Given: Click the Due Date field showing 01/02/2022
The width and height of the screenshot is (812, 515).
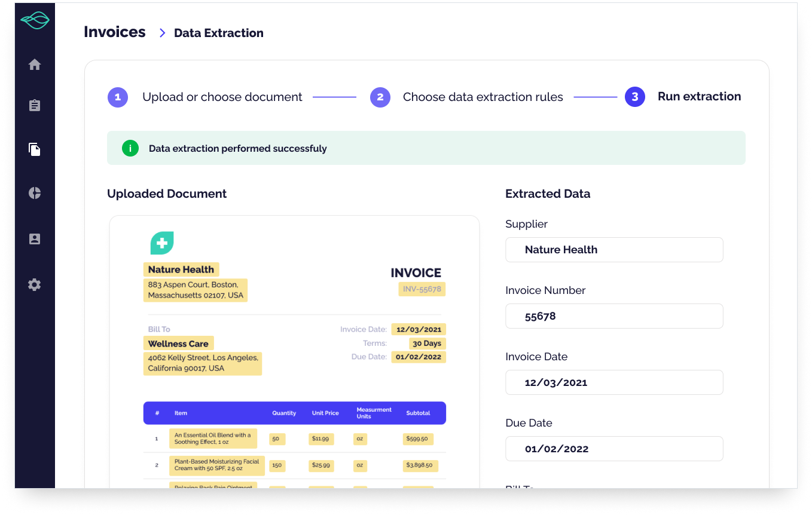Looking at the screenshot, I should pos(614,449).
